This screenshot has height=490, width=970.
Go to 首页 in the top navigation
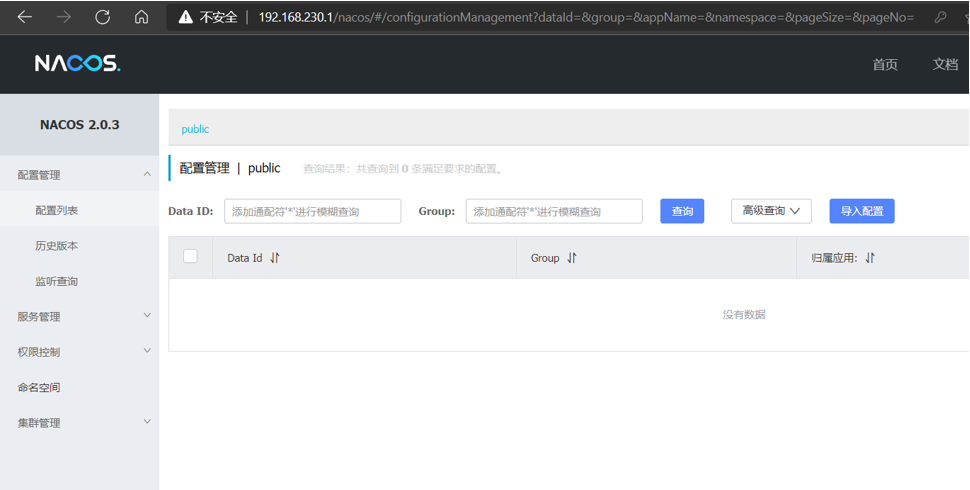point(885,64)
